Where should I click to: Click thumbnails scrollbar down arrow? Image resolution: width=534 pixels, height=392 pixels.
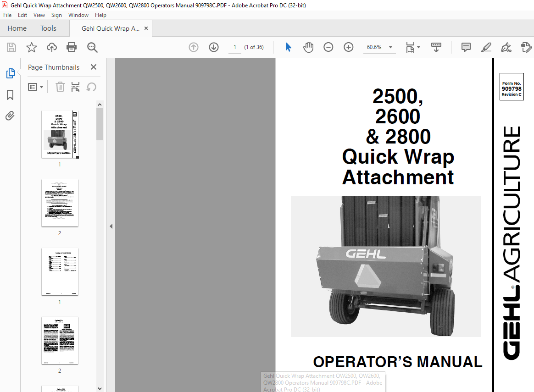pyautogui.click(x=100, y=389)
